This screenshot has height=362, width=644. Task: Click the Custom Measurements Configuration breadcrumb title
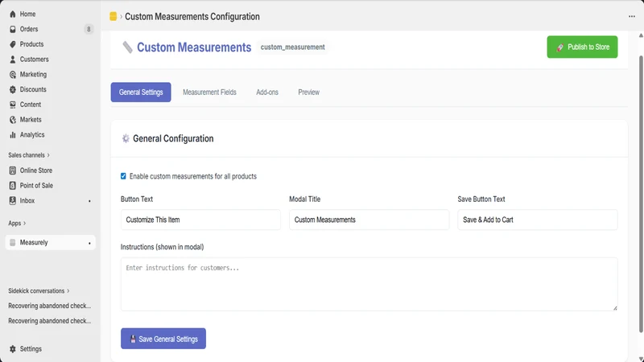(x=192, y=16)
